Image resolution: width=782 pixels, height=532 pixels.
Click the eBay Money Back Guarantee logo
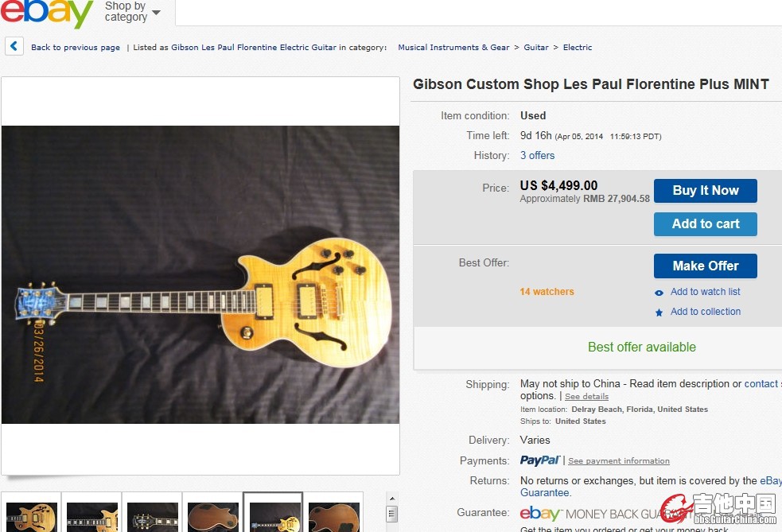click(598, 514)
